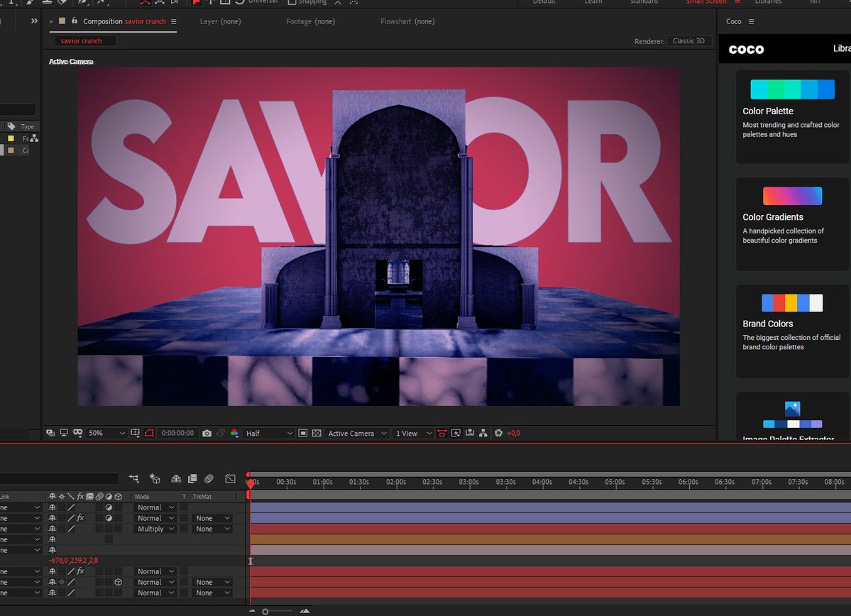
Task: Toggle adjustment layer switch on the topmost layer row
Action: coord(109,507)
